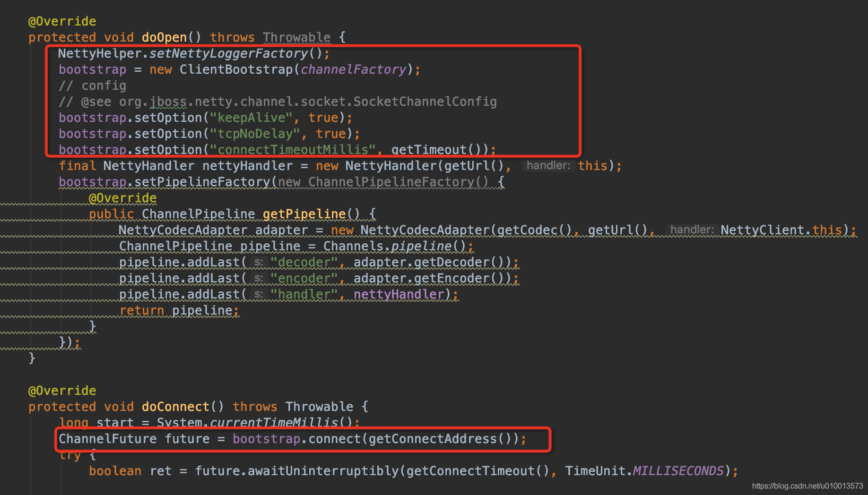868x495 pixels.
Task: Click the Channels.pipeline() call
Action: click(395, 246)
